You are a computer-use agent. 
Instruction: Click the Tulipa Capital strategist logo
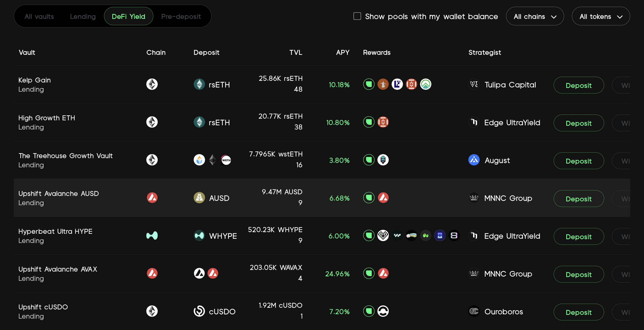point(474,84)
